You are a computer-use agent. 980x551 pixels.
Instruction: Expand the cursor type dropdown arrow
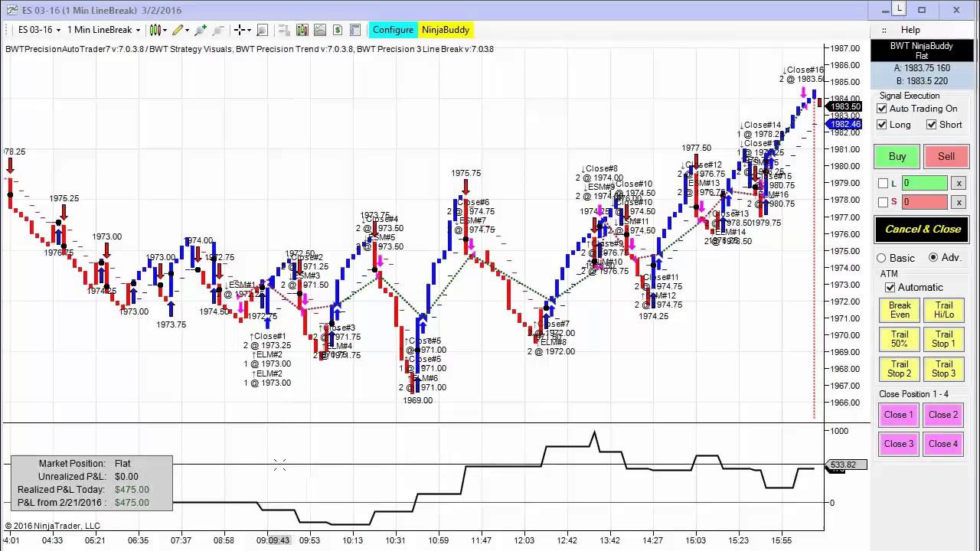250,30
